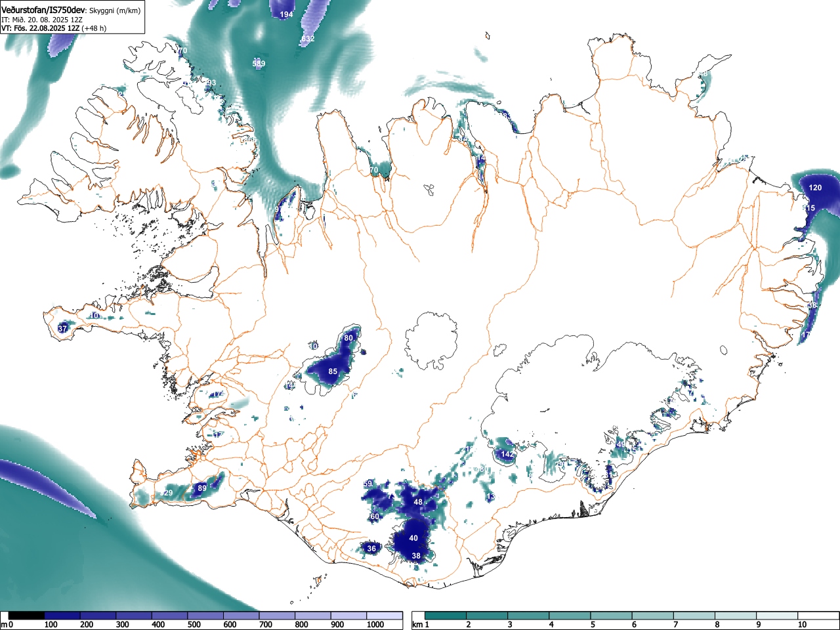Click the map value label '37' on Snæfellsnes tip
The image size is (840, 630).
63,328
